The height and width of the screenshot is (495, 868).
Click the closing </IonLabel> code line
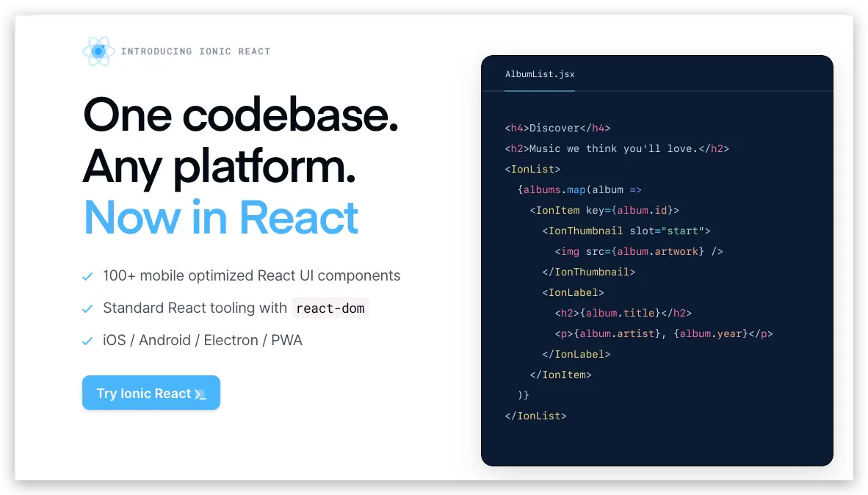[576, 354]
